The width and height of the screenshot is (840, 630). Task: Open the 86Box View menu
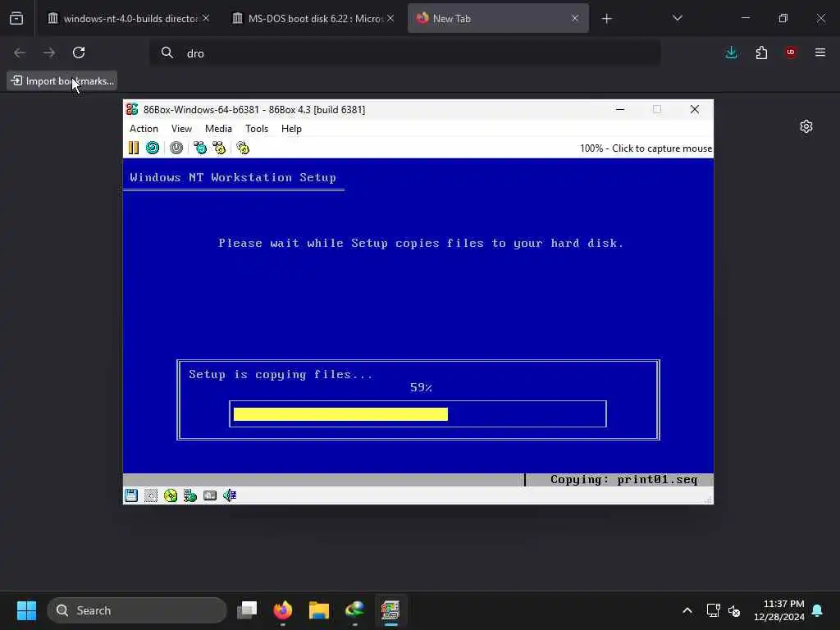pyautogui.click(x=181, y=129)
